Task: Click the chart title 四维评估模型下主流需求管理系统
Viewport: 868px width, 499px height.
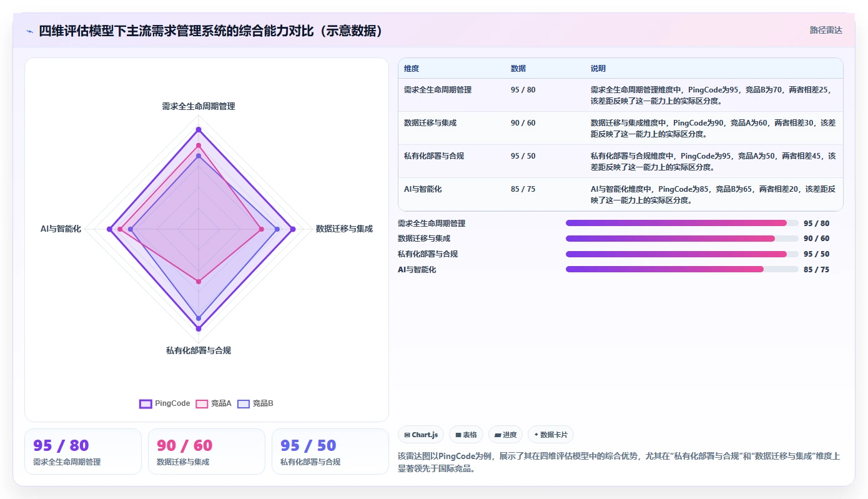Action: 210,31
